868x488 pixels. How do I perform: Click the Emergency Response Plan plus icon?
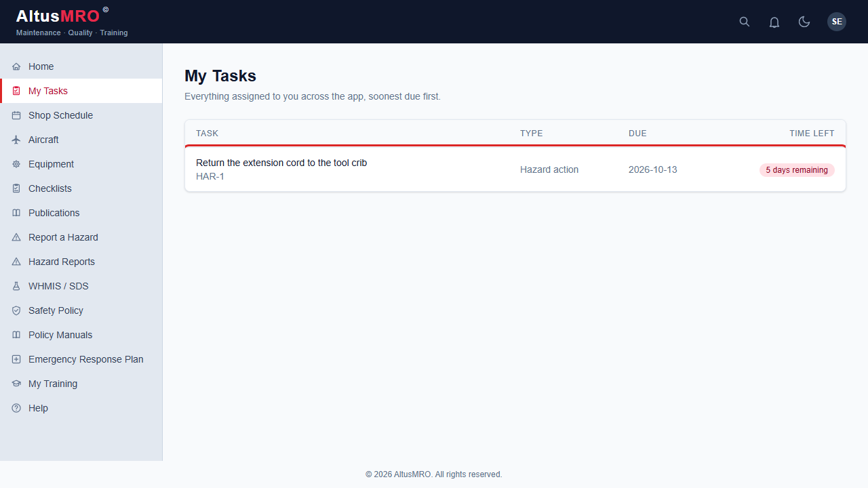tap(16, 359)
